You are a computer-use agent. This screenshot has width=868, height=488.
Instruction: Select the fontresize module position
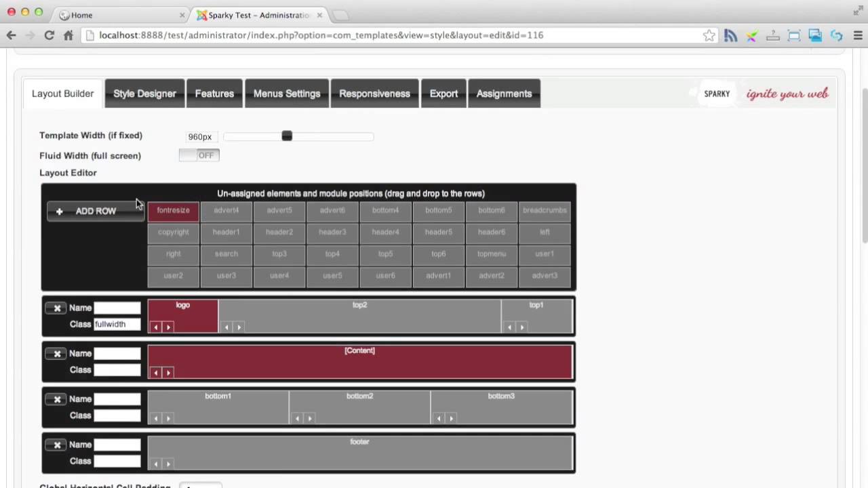174,210
